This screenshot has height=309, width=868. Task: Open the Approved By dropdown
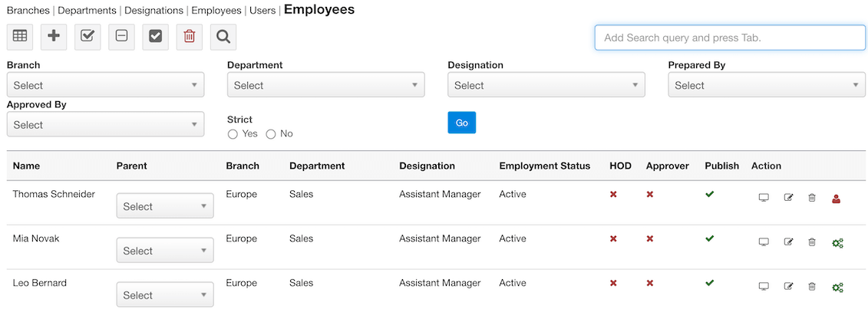point(105,124)
